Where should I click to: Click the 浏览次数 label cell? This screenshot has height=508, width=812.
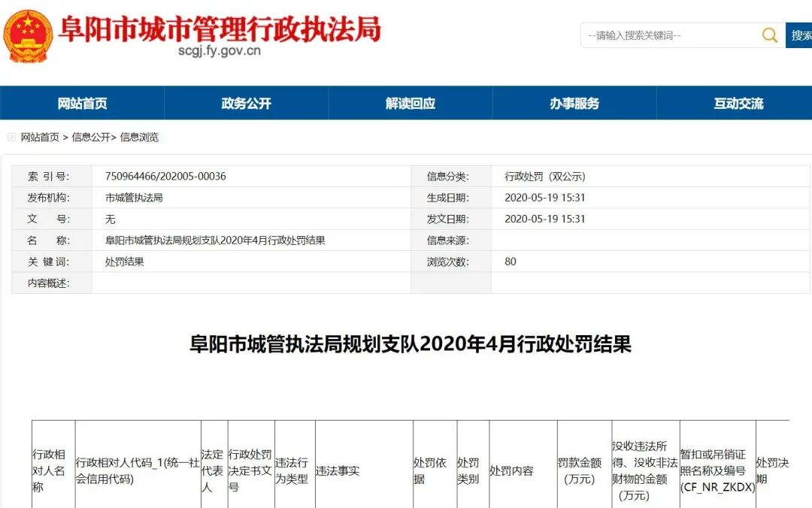pos(451,262)
